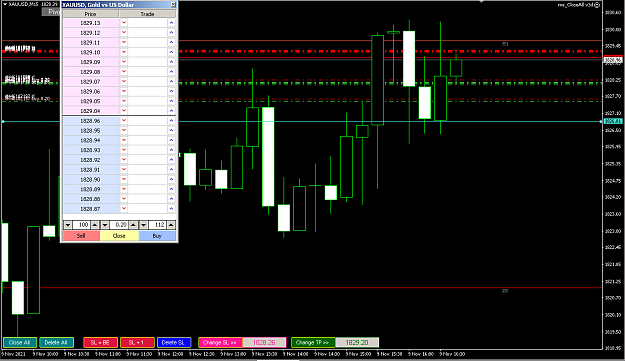Click the 1829.10 price cell
The height and width of the screenshot is (361, 625).
pyautogui.click(x=90, y=52)
